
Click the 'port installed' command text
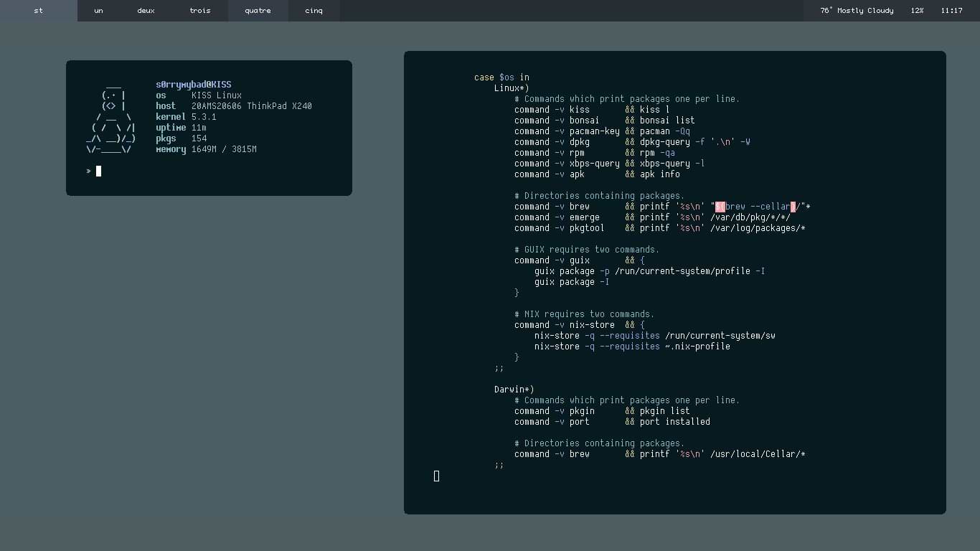(675, 422)
